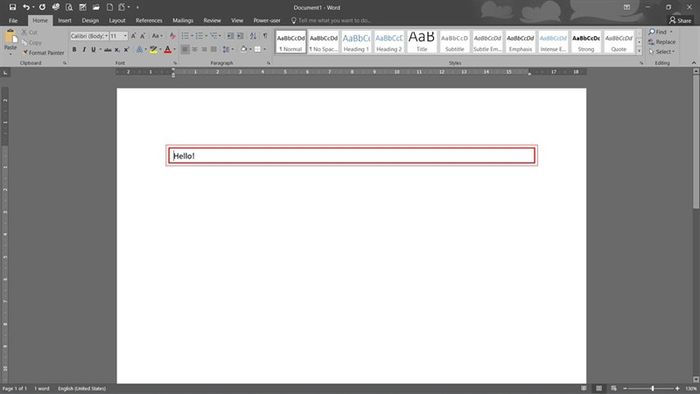Center align the paragraph
Viewport: 700px width, 394px height.
195,50
